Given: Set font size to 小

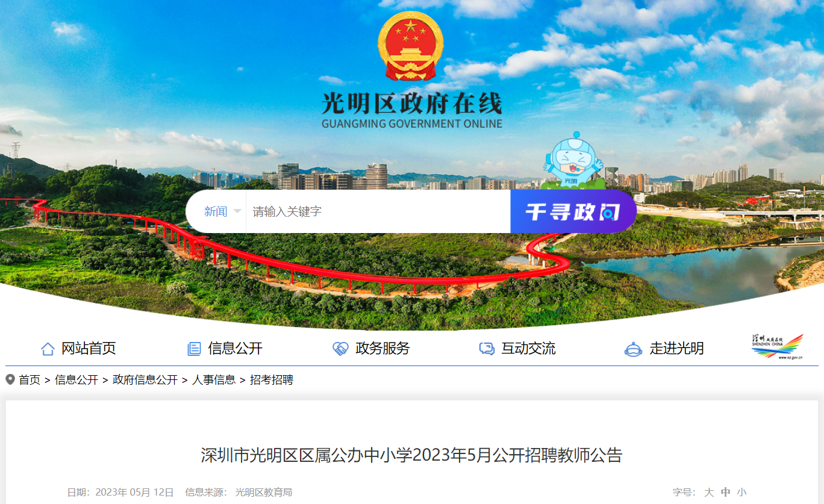Looking at the screenshot, I should click(x=741, y=492).
